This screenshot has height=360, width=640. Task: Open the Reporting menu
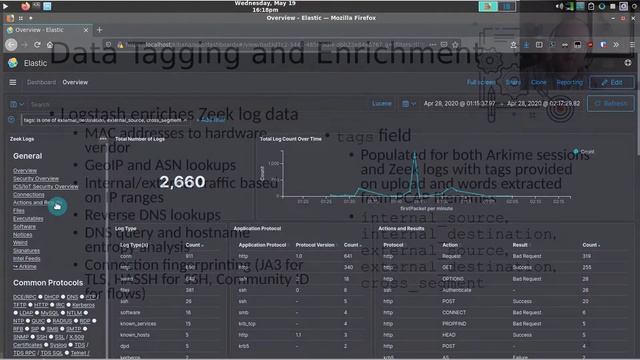pos(569,82)
